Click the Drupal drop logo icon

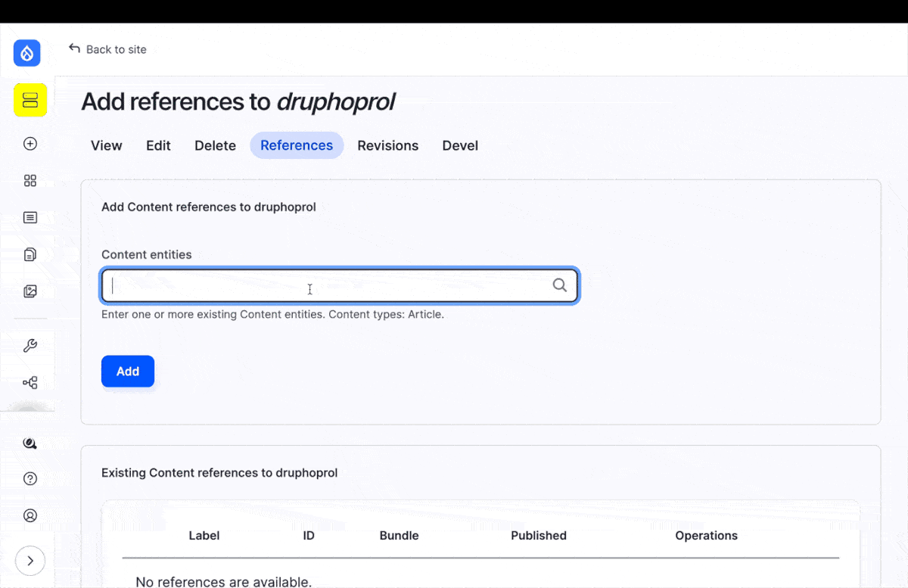click(27, 53)
